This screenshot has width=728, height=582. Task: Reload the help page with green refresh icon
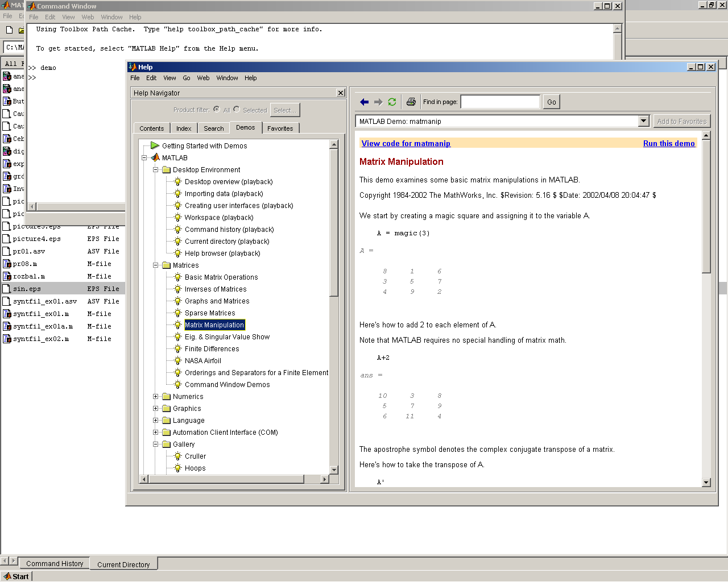coord(392,102)
